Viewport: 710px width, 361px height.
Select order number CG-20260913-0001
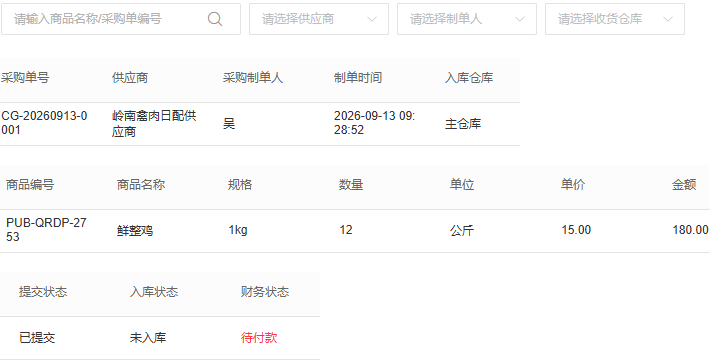44,123
